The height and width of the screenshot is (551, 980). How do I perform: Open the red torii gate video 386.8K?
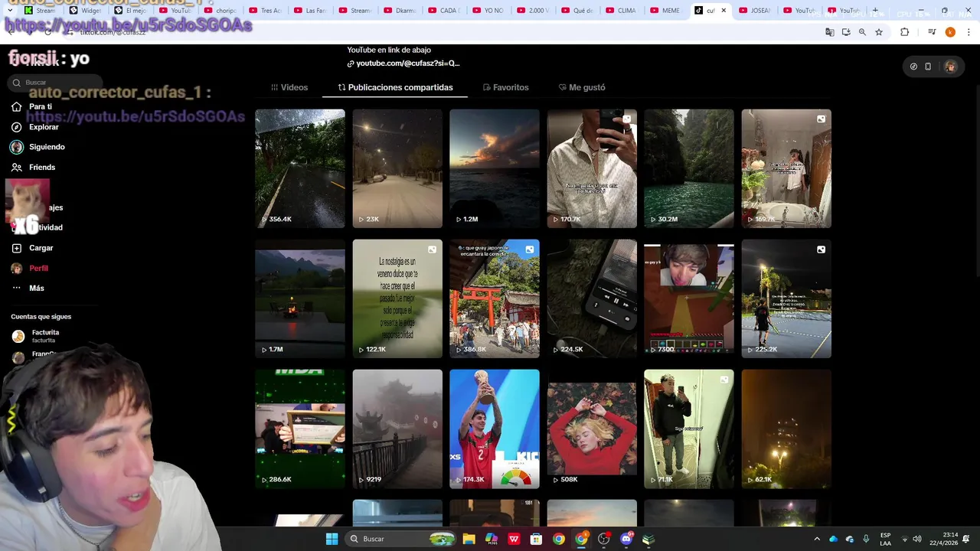(495, 298)
